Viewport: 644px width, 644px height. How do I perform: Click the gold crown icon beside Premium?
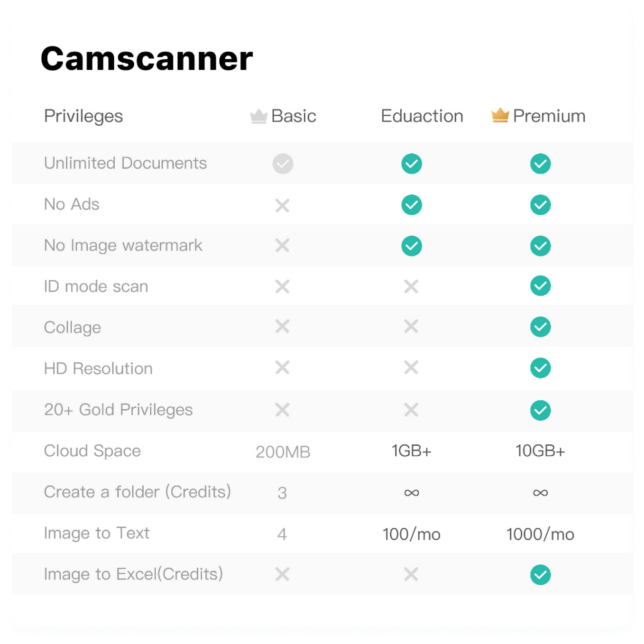pyautogui.click(x=500, y=115)
